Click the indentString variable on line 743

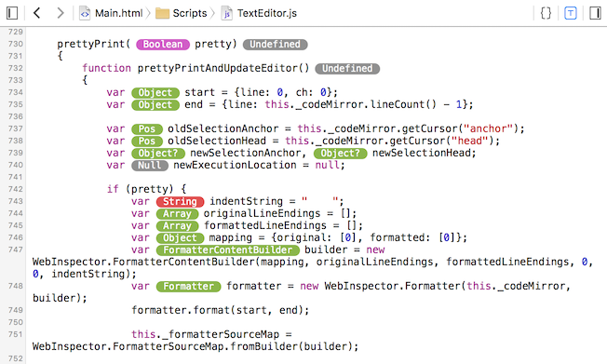click(x=246, y=201)
